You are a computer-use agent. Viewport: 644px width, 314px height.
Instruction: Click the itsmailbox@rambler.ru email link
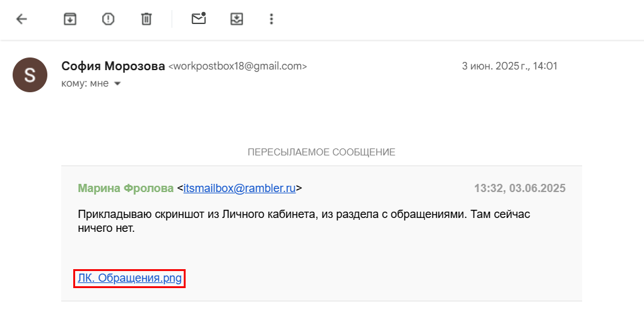[239, 188]
